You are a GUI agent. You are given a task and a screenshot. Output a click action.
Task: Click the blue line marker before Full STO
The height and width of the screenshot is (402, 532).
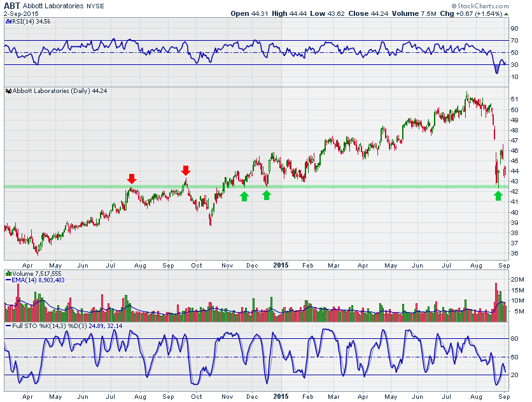(8, 326)
